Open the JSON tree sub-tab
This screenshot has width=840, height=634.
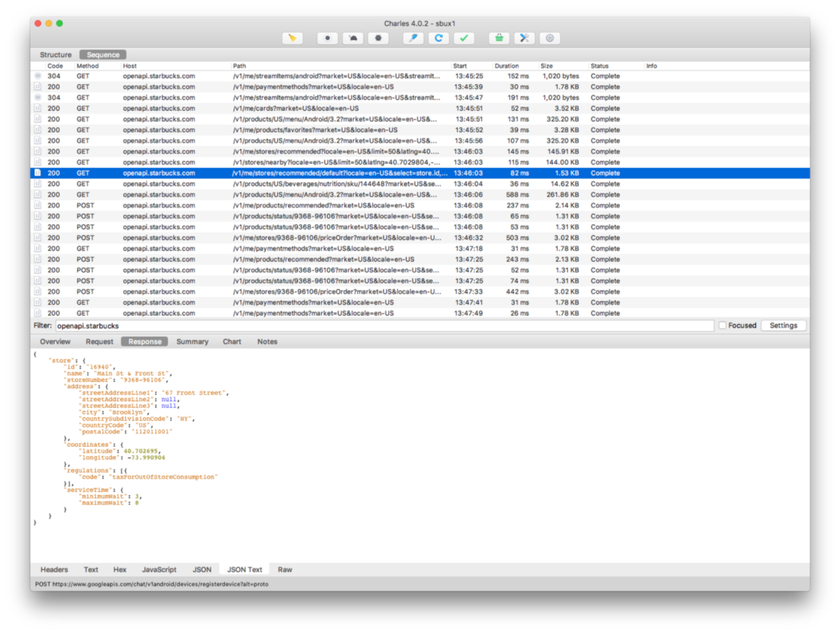click(x=202, y=569)
